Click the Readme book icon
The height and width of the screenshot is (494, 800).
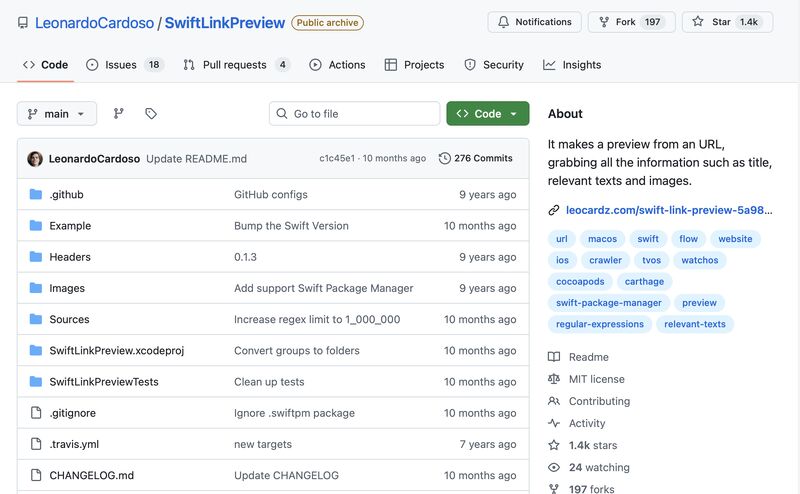[x=554, y=357]
